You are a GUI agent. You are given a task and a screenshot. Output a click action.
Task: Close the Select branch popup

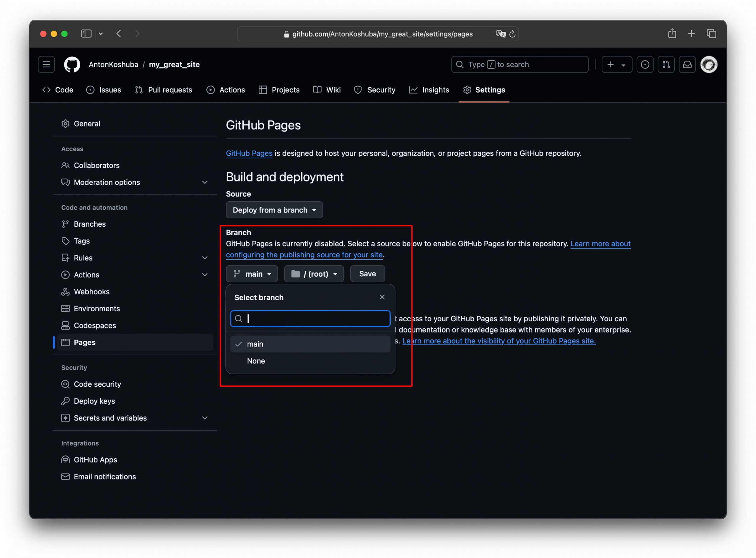click(382, 297)
